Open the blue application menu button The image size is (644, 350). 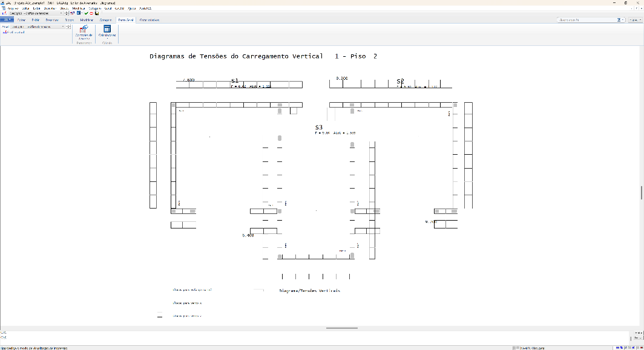pos(7,20)
